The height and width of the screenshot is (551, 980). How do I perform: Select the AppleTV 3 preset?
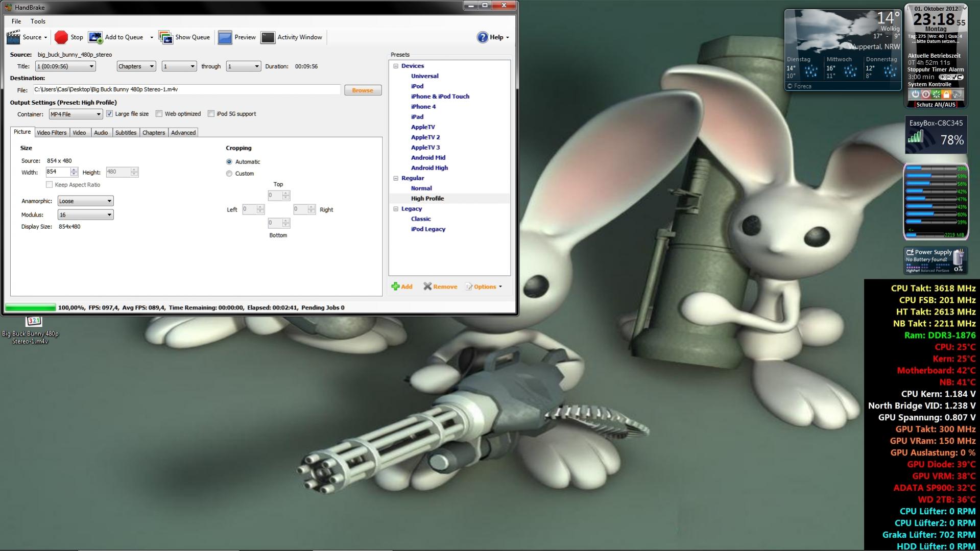425,148
